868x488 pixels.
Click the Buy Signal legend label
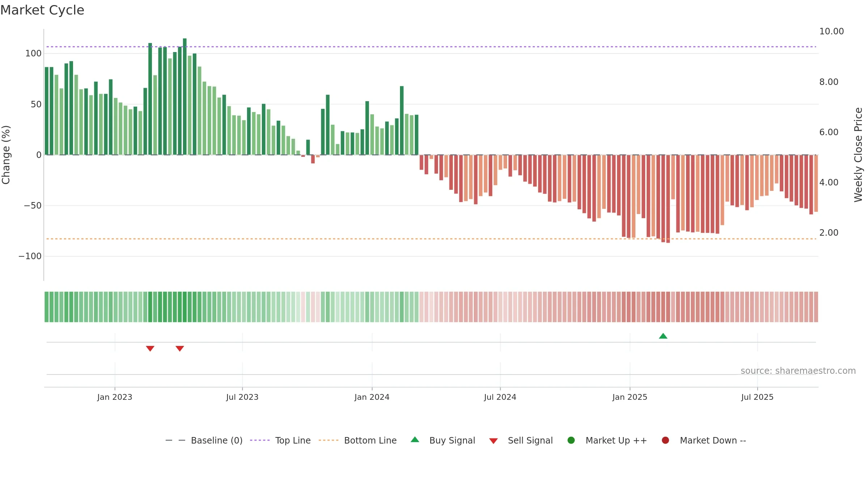click(452, 441)
